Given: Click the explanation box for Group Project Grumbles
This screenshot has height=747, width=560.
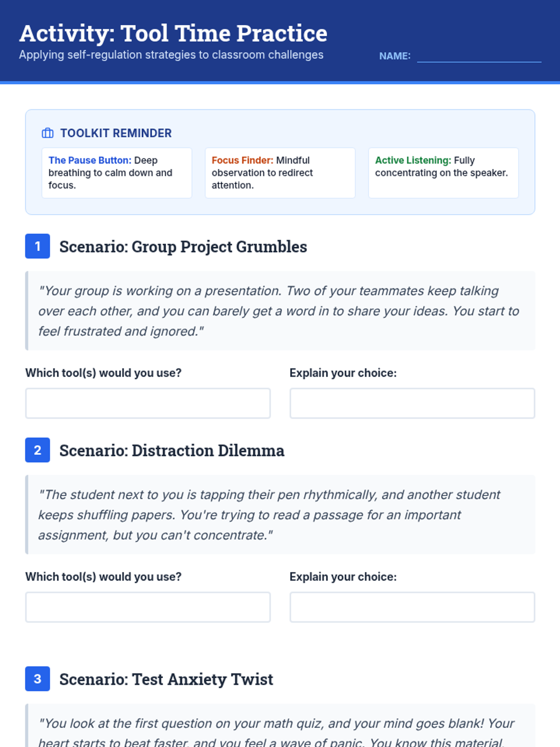Looking at the screenshot, I should [412, 403].
